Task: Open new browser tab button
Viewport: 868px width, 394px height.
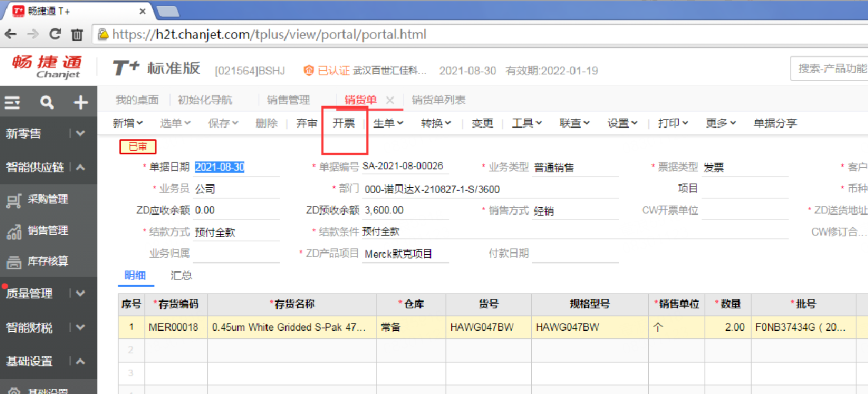Action: click(x=167, y=11)
